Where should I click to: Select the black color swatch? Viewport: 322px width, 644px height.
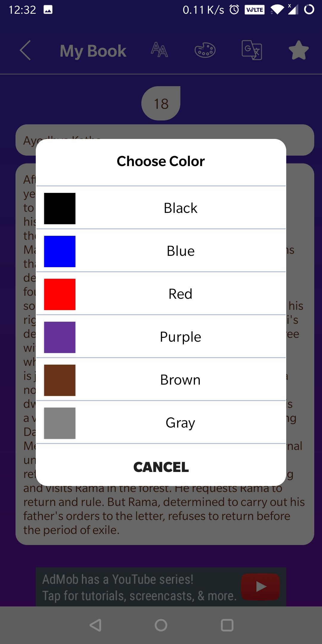60,208
